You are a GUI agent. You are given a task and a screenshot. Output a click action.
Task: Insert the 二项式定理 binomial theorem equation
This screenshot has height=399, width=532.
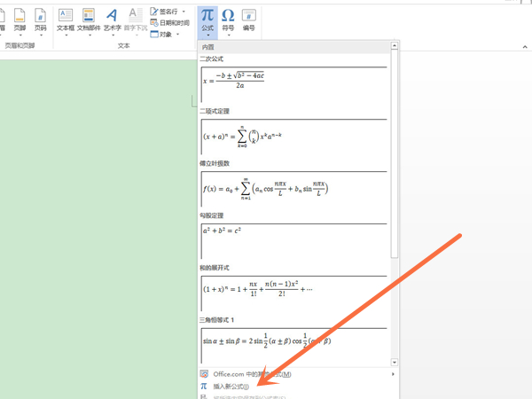pyautogui.click(x=294, y=137)
